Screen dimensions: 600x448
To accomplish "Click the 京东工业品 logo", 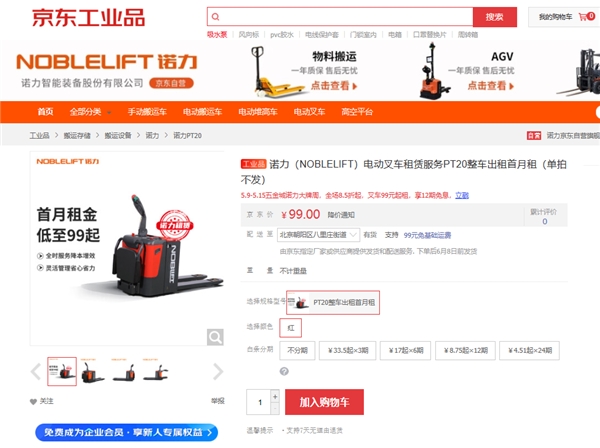I will pos(88,18).
